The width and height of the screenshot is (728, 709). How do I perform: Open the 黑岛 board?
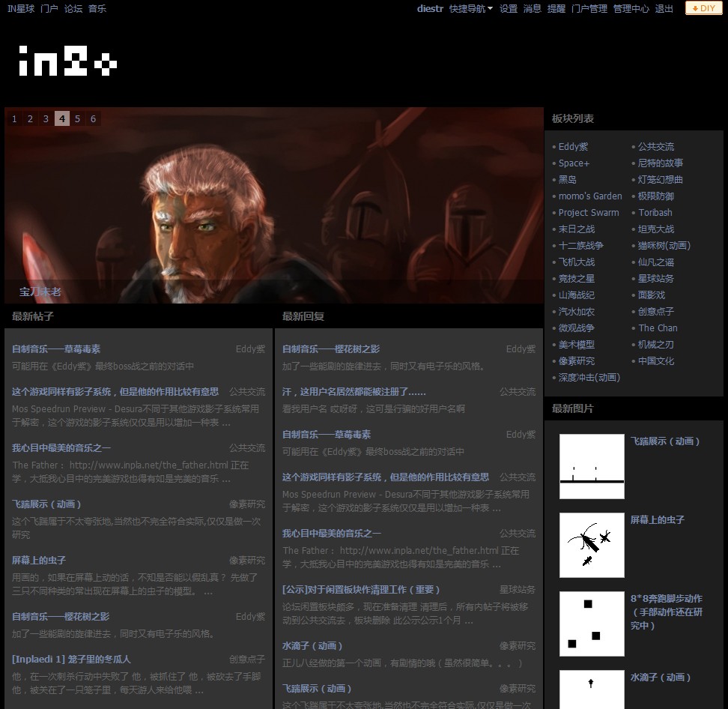click(568, 180)
